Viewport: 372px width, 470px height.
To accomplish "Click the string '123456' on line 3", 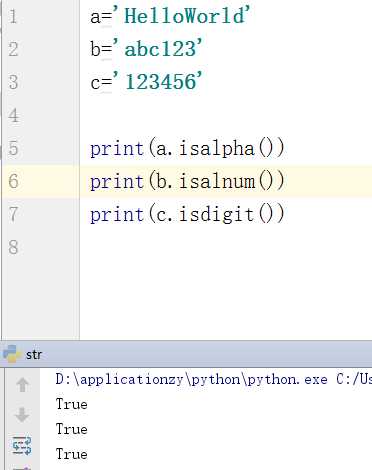I will coord(158,82).
